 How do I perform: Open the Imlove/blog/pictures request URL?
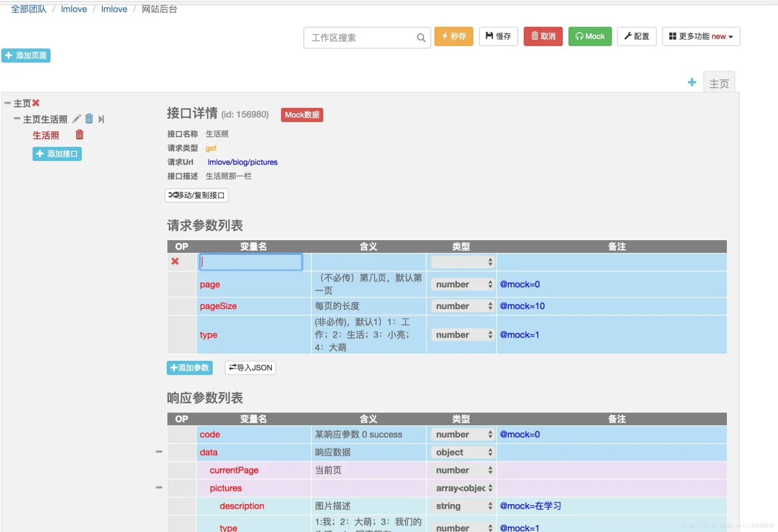click(242, 162)
